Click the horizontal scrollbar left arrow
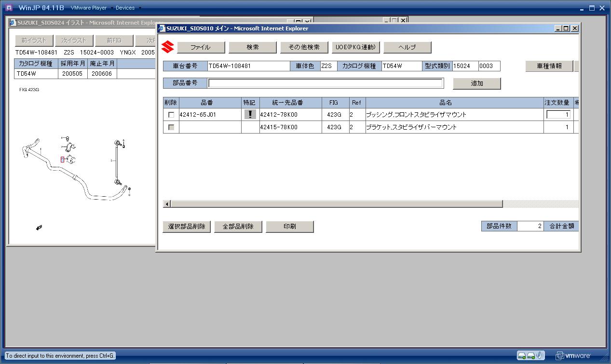 click(x=167, y=204)
